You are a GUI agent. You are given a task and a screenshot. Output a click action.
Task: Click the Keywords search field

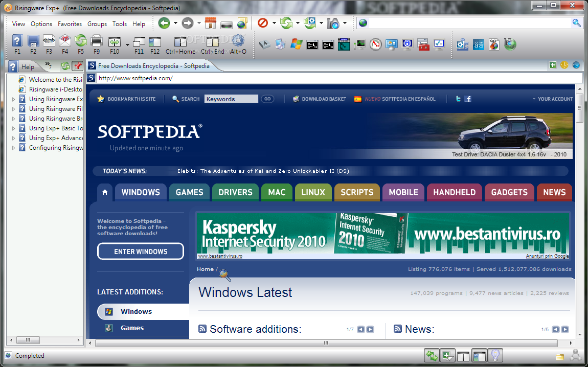231,99
